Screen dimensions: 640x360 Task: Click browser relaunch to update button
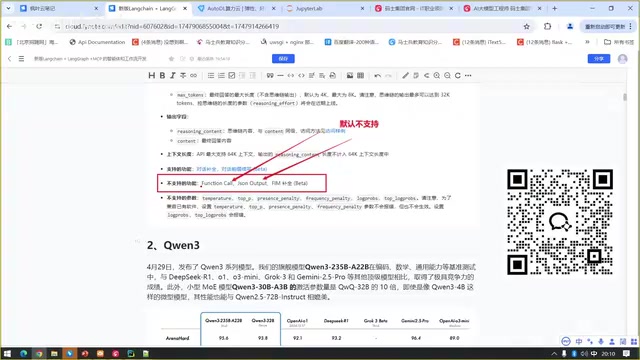pyautogui.click(x=608, y=26)
